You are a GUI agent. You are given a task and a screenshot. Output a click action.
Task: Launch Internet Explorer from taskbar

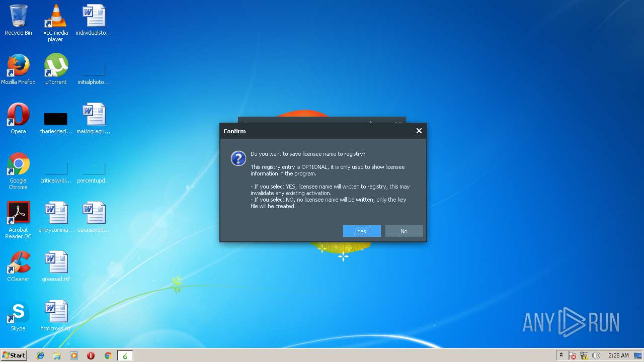40,355
